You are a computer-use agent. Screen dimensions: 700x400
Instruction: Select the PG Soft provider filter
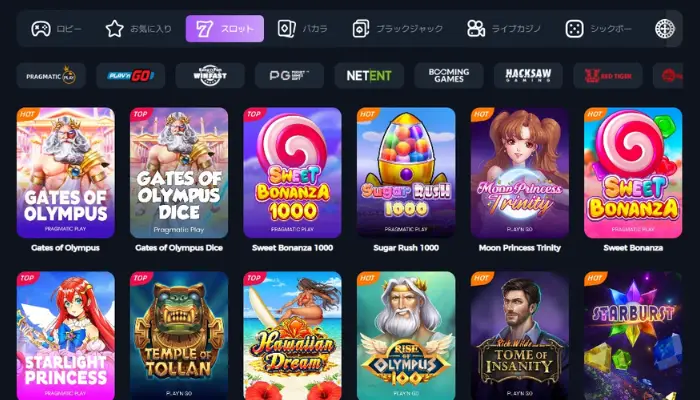click(290, 75)
